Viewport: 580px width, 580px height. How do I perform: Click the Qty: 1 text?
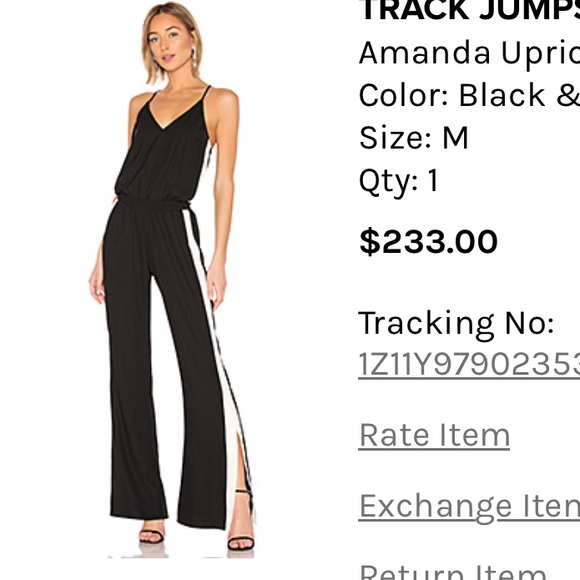(x=399, y=181)
